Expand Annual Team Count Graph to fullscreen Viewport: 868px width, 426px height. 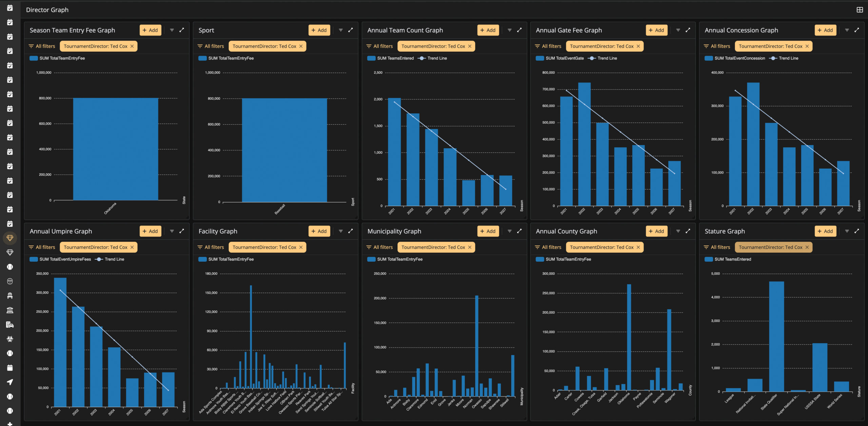pos(519,30)
